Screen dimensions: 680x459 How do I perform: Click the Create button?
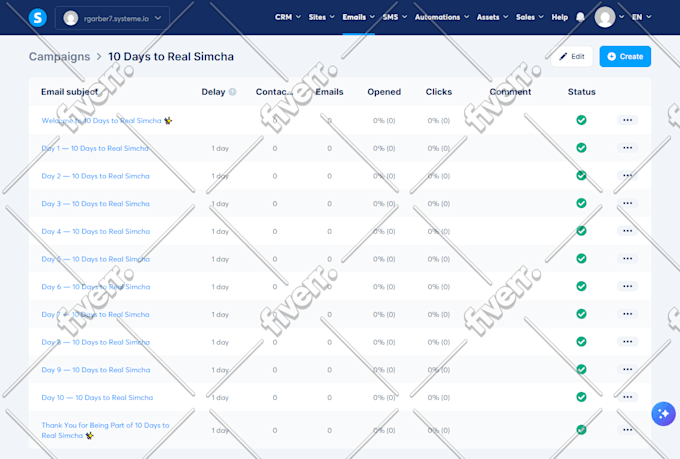pyautogui.click(x=625, y=56)
